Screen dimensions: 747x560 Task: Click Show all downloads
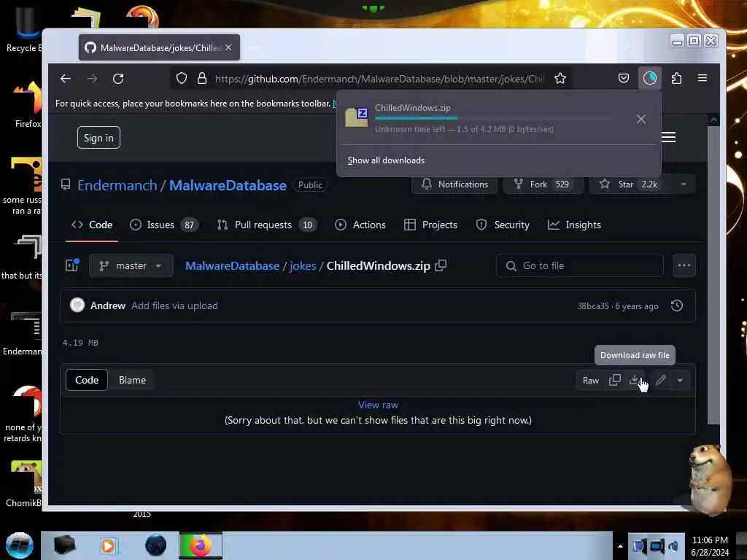point(386,160)
